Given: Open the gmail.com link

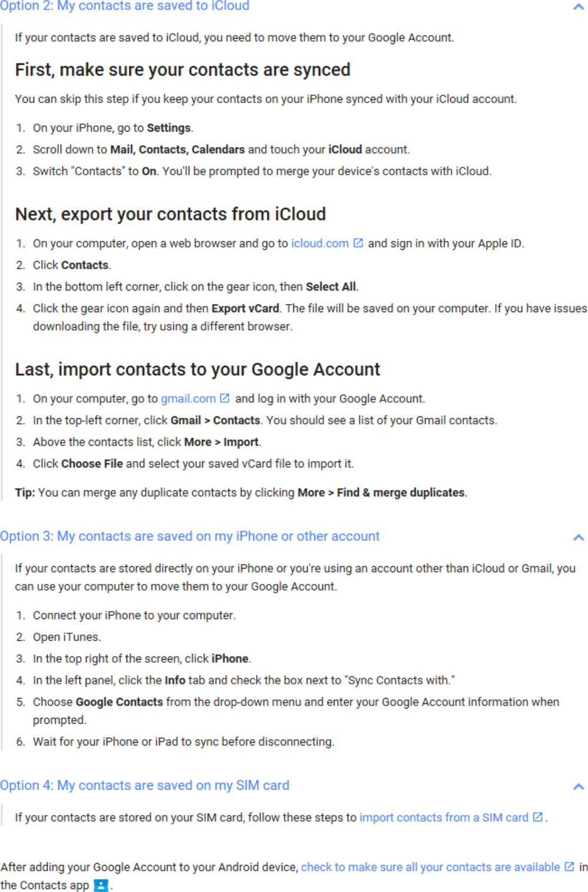Looking at the screenshot, I should coord(188,398).
